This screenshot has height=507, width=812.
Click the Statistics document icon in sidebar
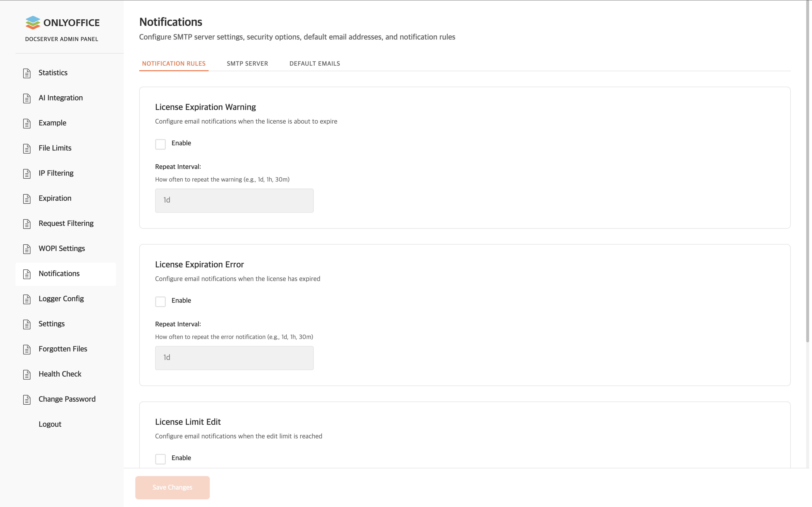tap(27, 73)
